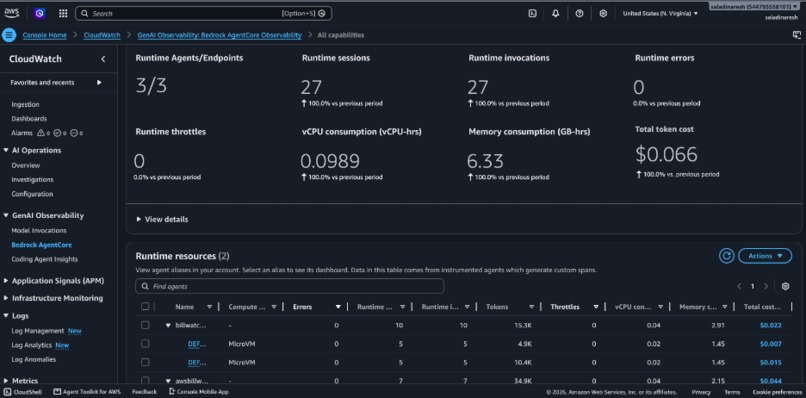Click the screen icon at breadcrumb right
806x398 pixels.
pyautogui.click(x=797, y=35)
